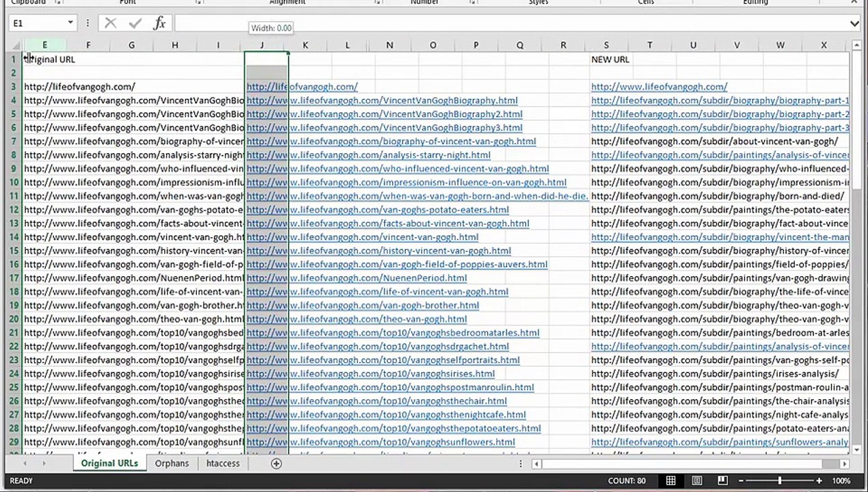Image resolution: width=868 pixels, height=492 pixels.
Task: Click the select-all corner of the grid
Action: coord(13,45)
